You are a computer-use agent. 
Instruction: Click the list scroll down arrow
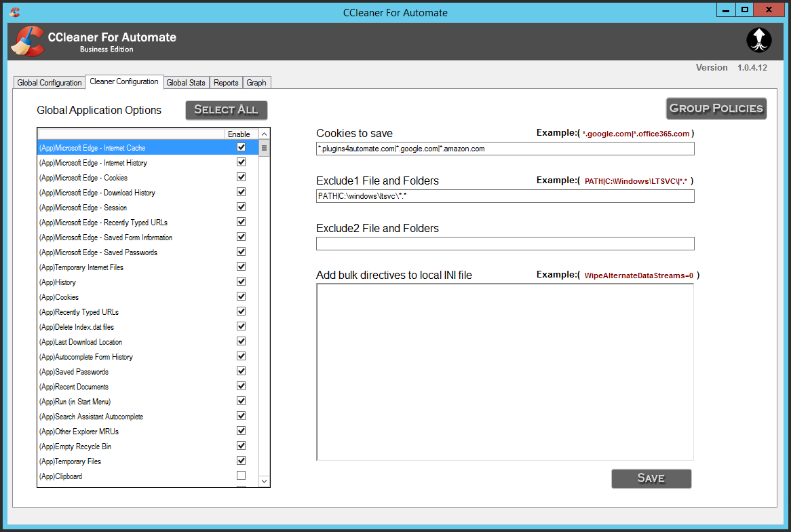pyautogui.click(x=264, y=481)
